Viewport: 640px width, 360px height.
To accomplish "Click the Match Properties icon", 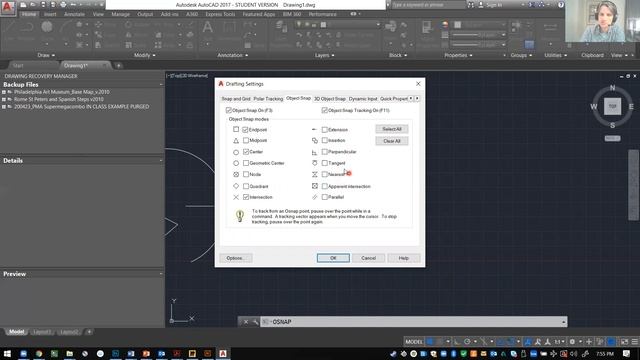I will (x=427, y=27).
